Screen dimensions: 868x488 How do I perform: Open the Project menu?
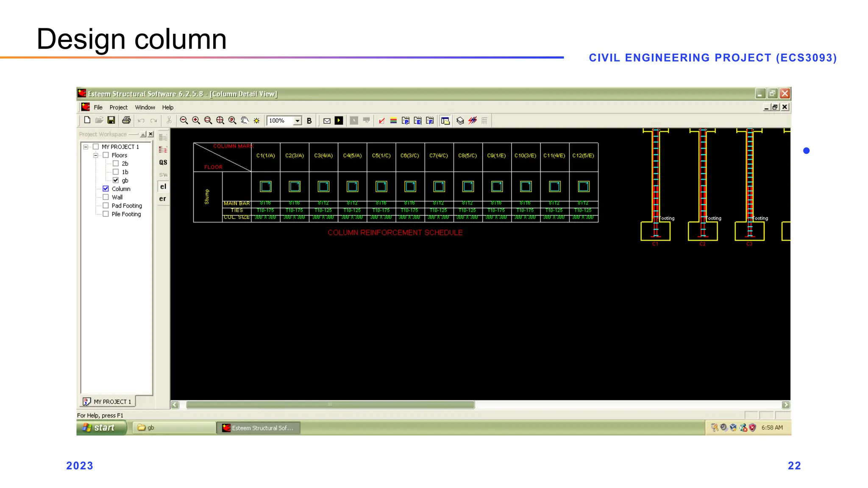118,108
